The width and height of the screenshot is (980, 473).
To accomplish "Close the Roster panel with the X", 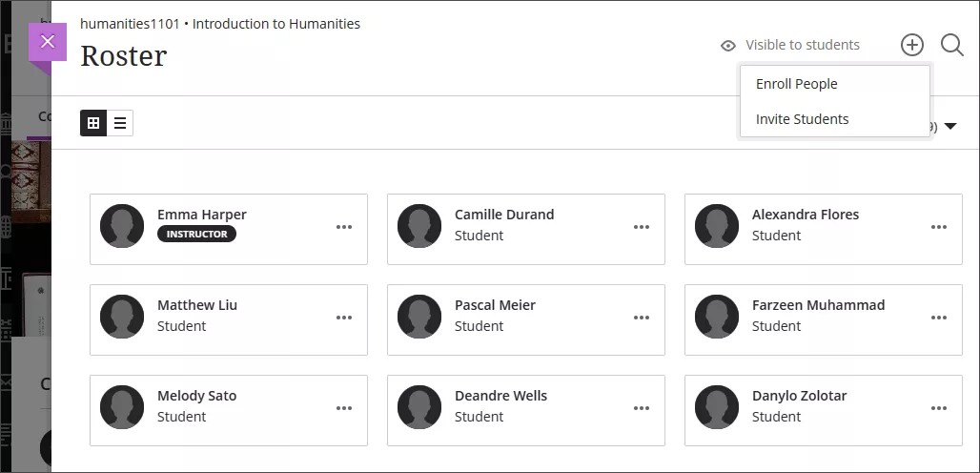I will click(x=48, y=42).
